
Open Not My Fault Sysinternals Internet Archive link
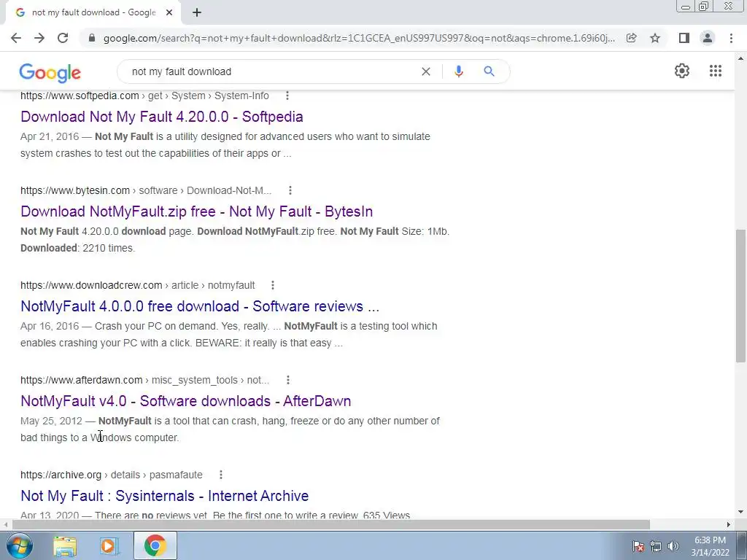pyautogui.click(x=165, y=496)
